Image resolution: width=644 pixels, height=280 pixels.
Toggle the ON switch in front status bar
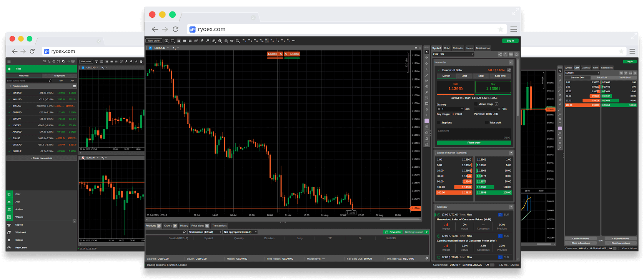coord(492,265)
